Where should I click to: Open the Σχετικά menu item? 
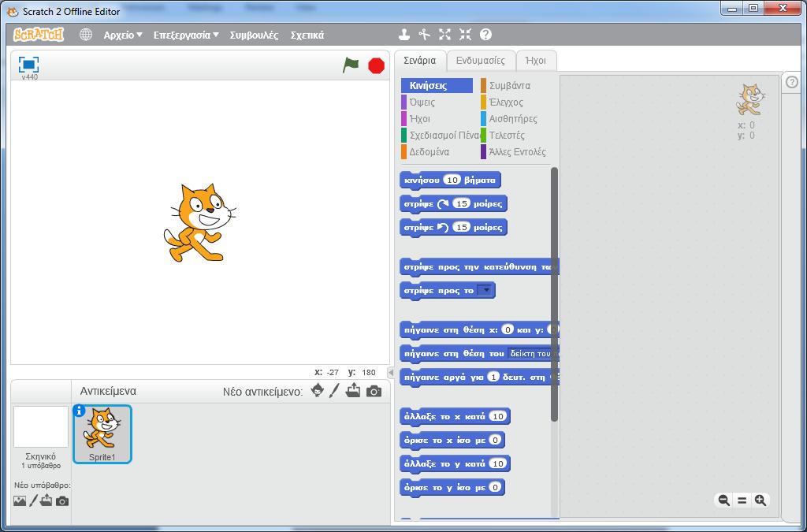click(307, 35)
